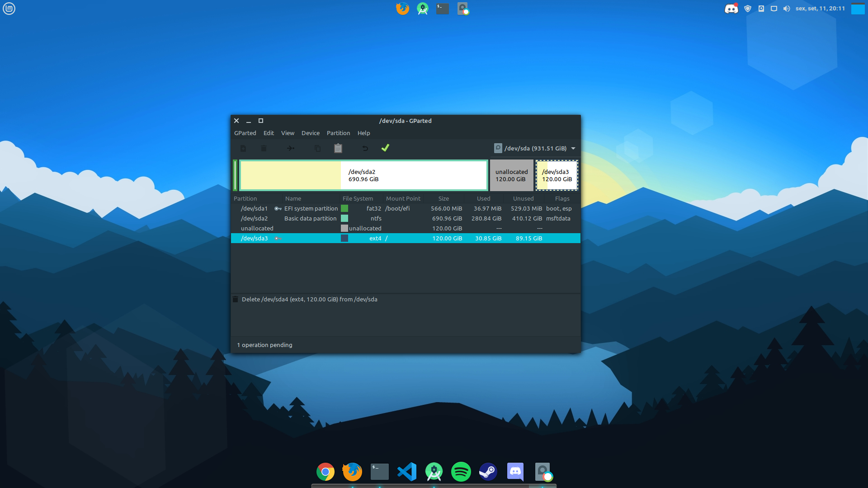Open the Device menu

coord(311,133)
